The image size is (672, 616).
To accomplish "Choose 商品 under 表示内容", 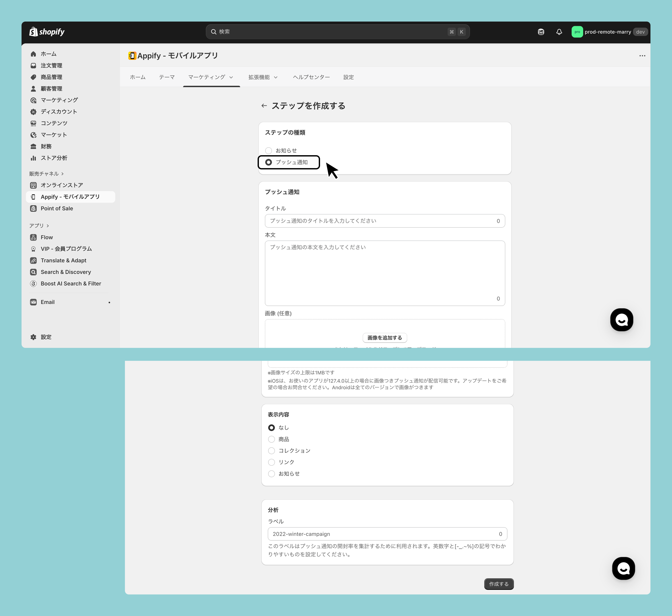I will click(x=272, y=439).
